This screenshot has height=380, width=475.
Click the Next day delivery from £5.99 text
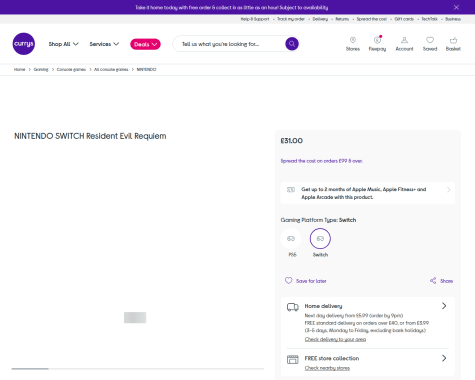click(x=354, y=315)
